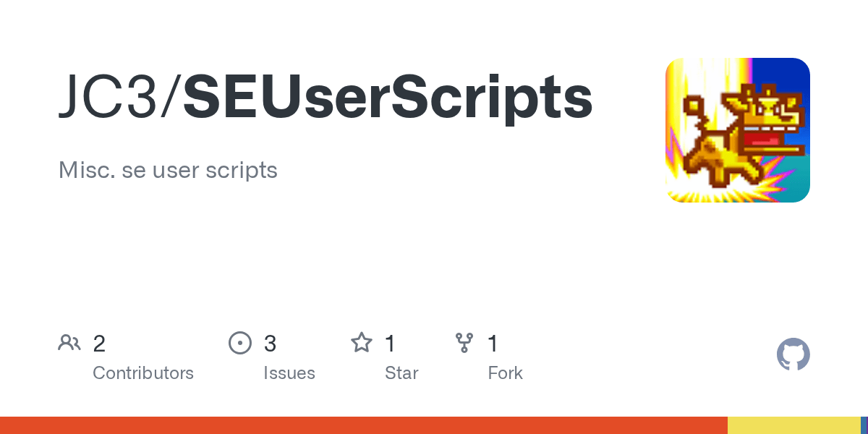Open the SEUserScripts repository name
The image size is (868, 434).
[x=388, y=98]
